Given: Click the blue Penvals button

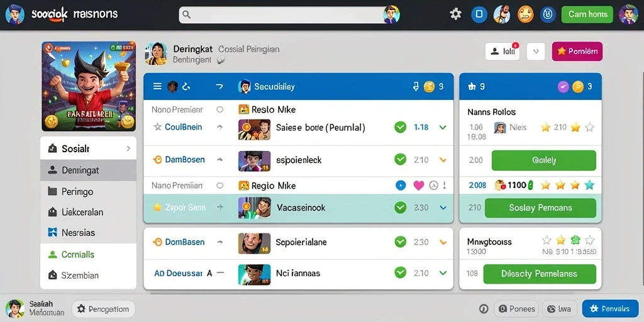Looking at the screenshot, I should click(x=610, y=309).
